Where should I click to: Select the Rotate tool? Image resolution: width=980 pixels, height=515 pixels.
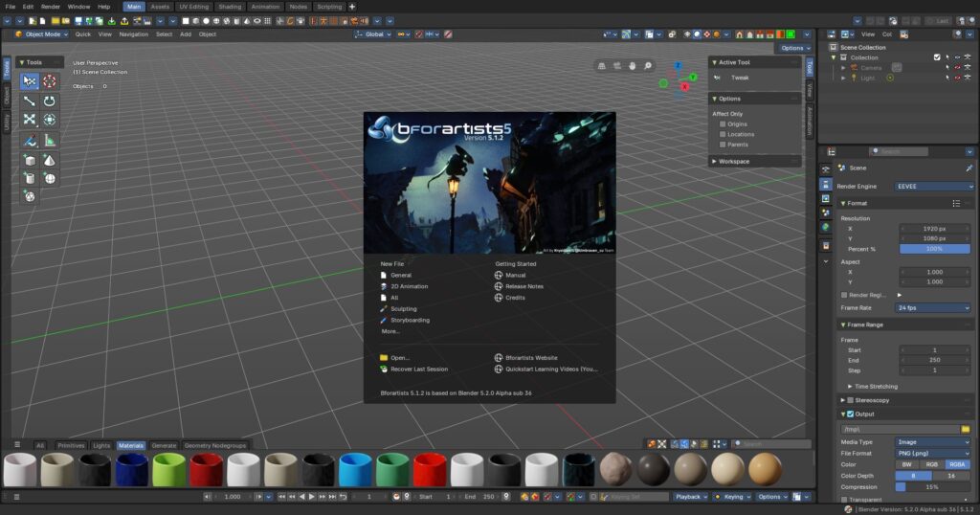[50, 101]
